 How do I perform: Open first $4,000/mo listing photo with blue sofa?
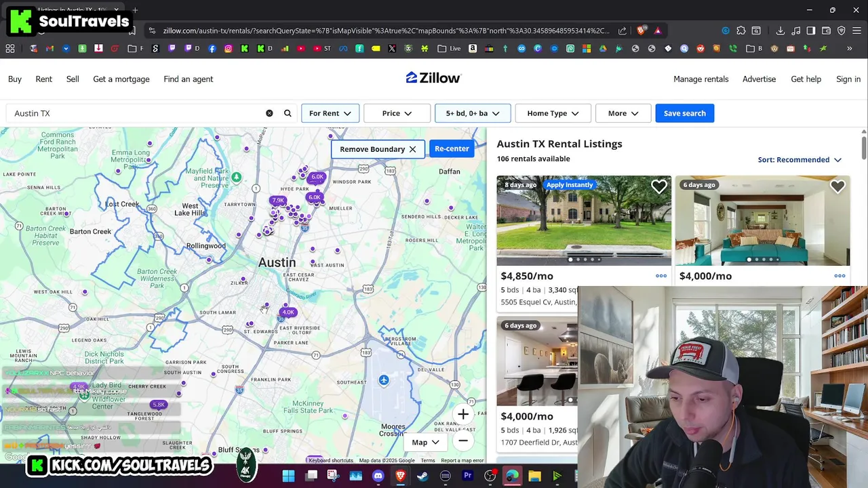[x=762, y=220]
